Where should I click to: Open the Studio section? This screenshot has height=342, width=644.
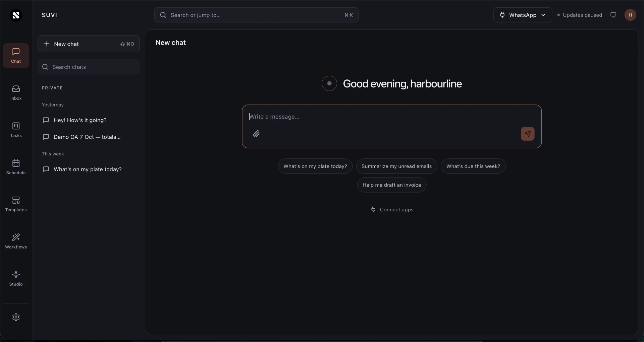pos(16,279)
